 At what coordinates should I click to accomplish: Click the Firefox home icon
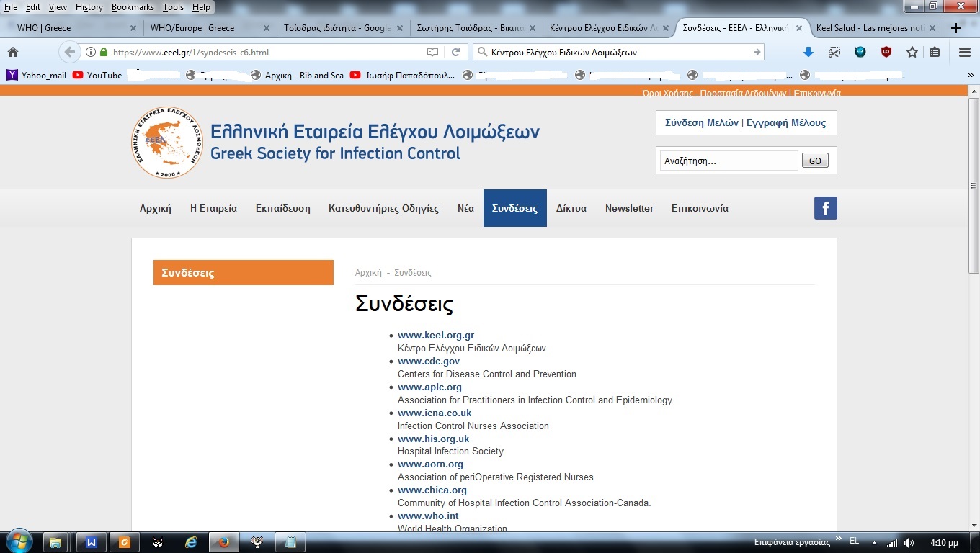(x=12, y=52)
